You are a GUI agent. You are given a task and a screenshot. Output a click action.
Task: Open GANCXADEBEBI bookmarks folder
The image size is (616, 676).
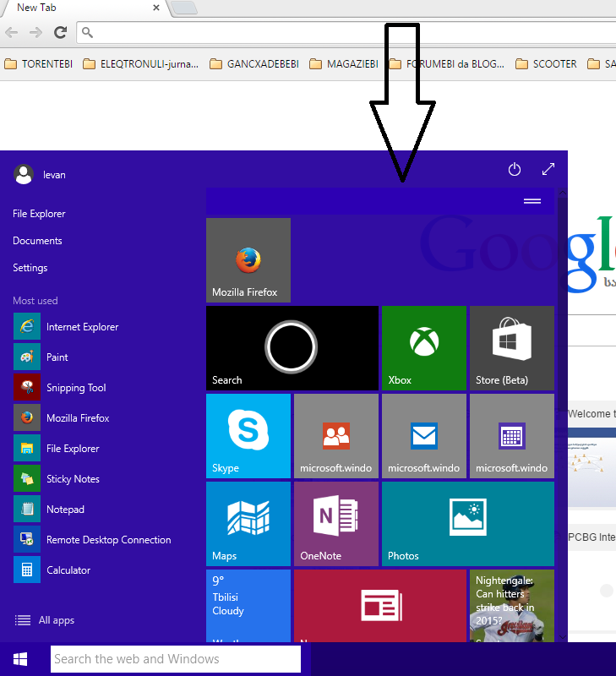(x=254, y=64)
